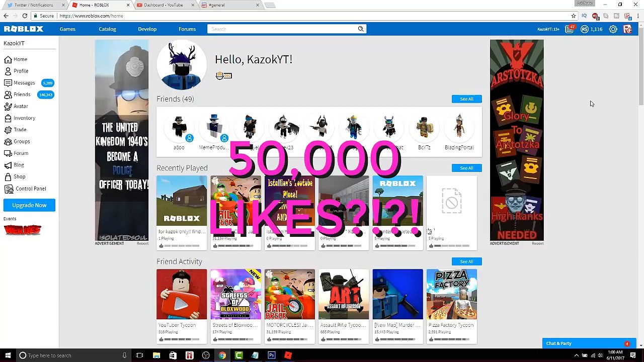
Task: Open the MOTORCYCLES! Jailbreak thumbnail in Friend Activity
Action: point(290,294)
